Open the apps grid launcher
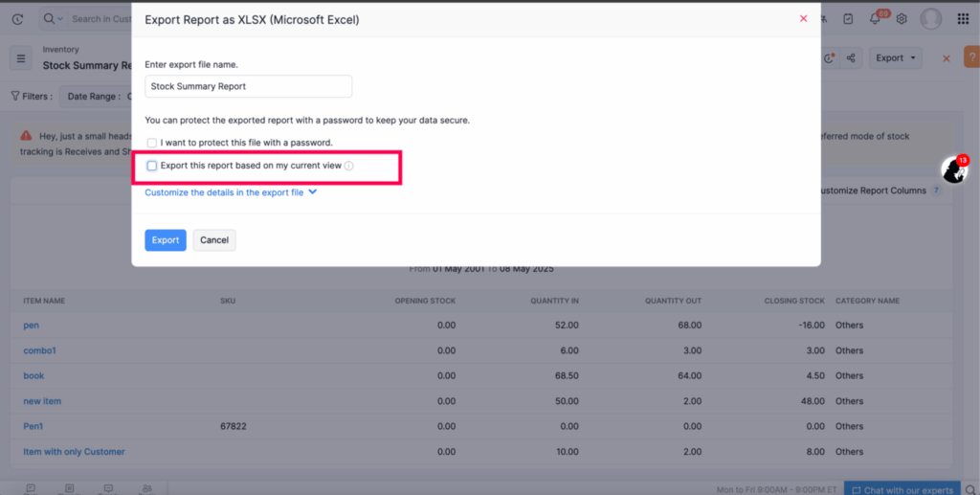The height and width of the screenshot is (495, 980). coord(963,19)
